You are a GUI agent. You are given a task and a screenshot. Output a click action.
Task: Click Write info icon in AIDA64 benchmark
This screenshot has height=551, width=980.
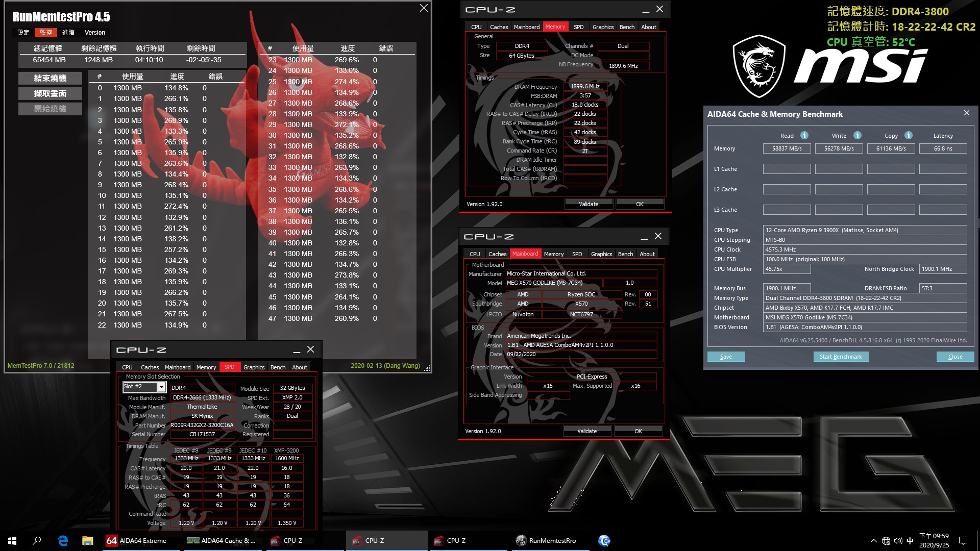(x=857, y=135)
